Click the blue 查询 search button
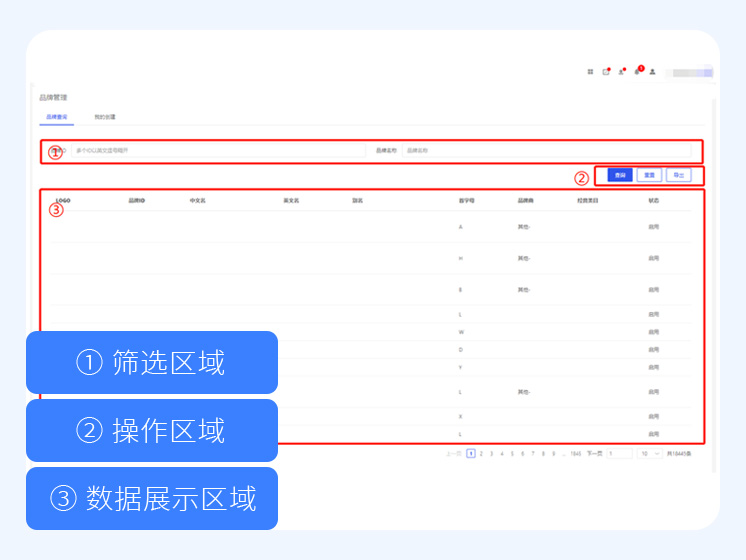This screenshot has width=746, height=560. (620, 175)
